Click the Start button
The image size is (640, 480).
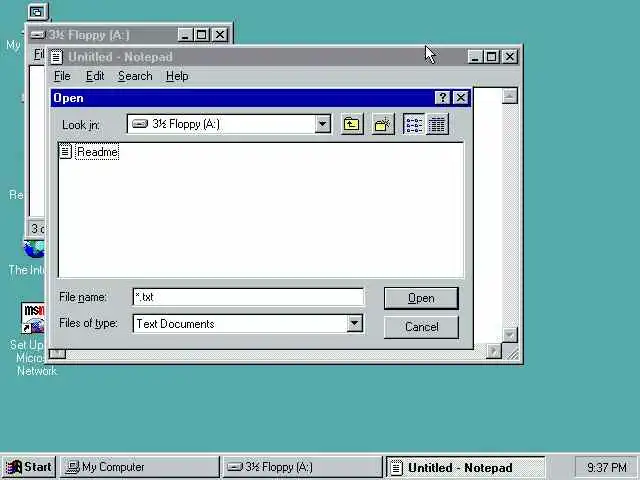(29, 467)
